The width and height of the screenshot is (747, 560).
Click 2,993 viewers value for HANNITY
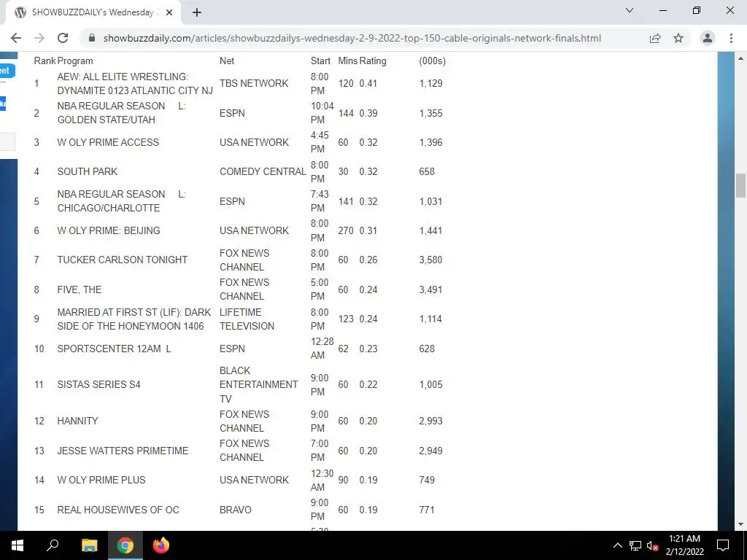pyautogui.click(x=430, y=421)
